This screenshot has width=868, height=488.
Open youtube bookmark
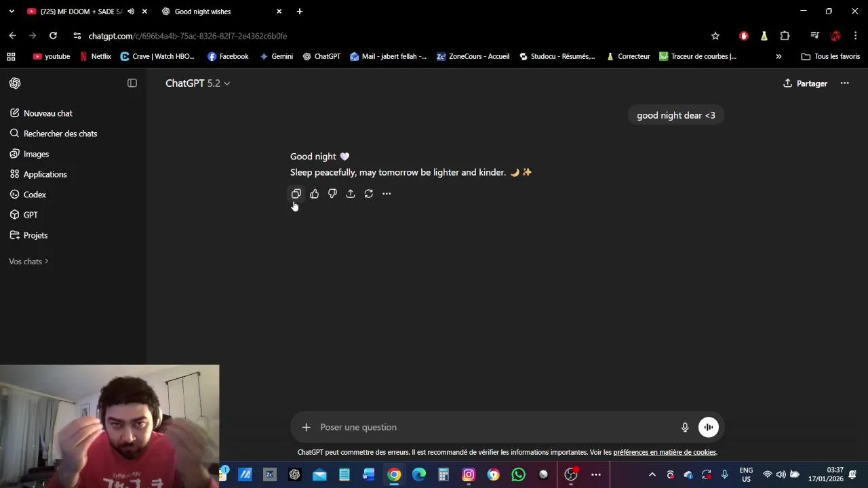pos(52,56)
